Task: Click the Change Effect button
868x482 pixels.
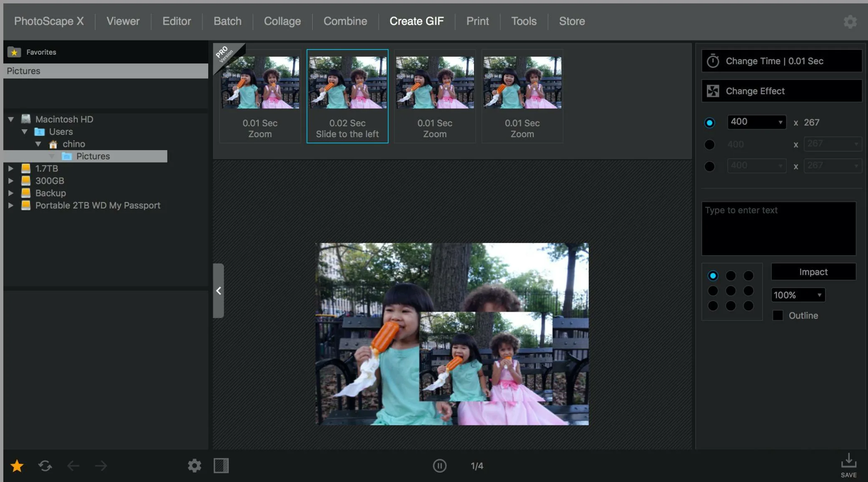Action: pyautogui.click(x=781, y=91)
